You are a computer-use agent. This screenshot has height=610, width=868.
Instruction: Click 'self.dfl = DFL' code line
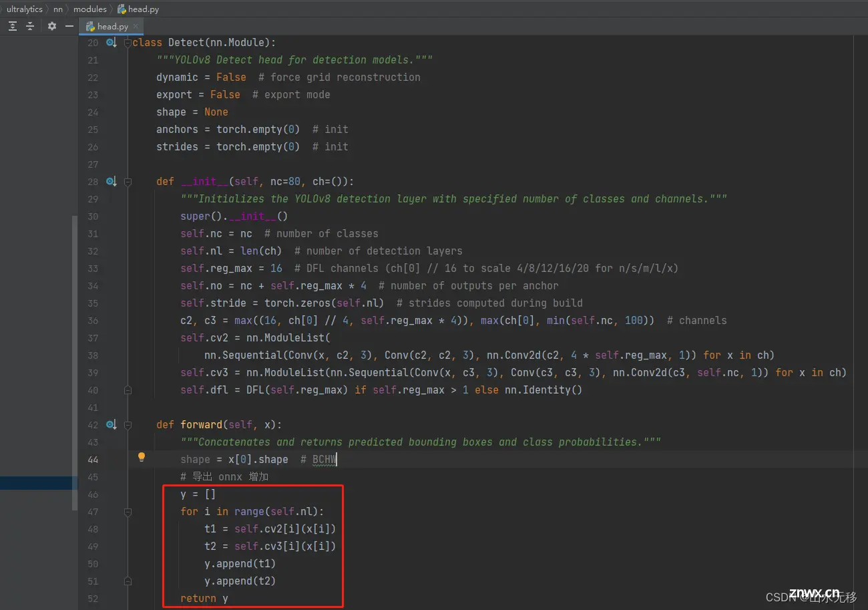click(x=381, y=390)
